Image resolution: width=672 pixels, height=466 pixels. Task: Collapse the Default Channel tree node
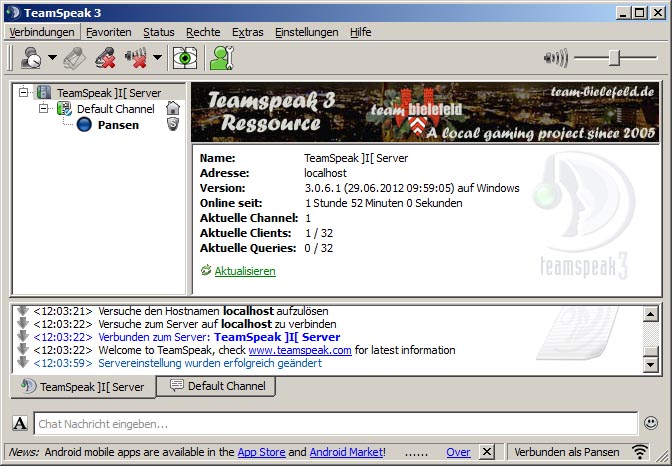[44, 108]
